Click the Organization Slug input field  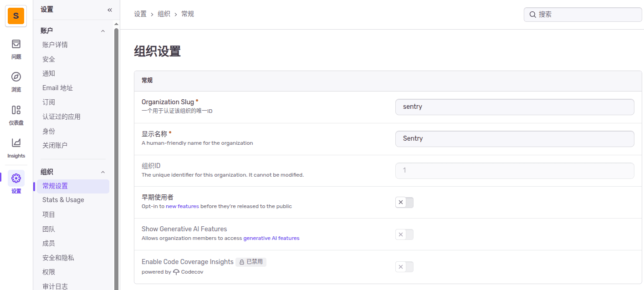click(514, 107)
